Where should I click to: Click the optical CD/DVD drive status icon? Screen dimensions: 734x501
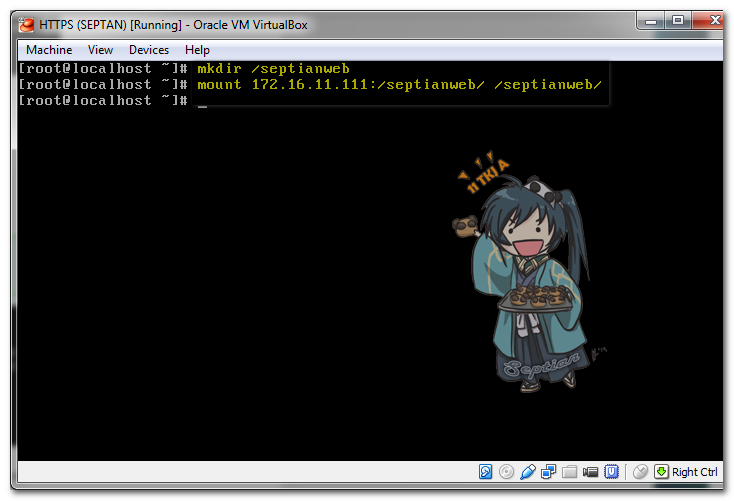click(x=506, y=472)
